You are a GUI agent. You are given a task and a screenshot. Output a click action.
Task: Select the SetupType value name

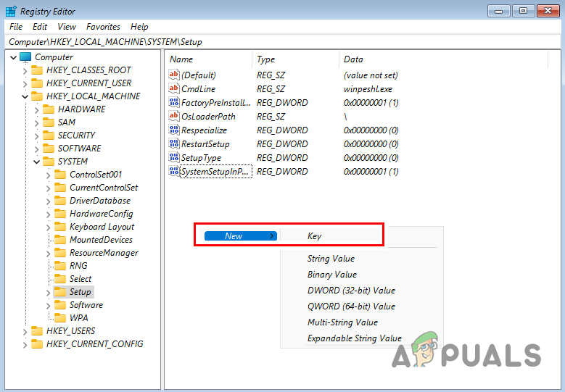pyautogui.click(x=201, y=158)
